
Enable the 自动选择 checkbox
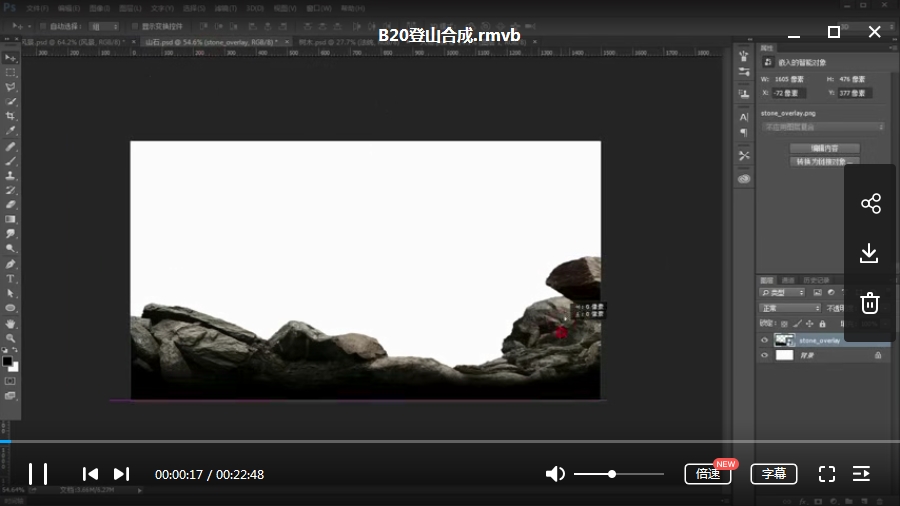(42, 25)
